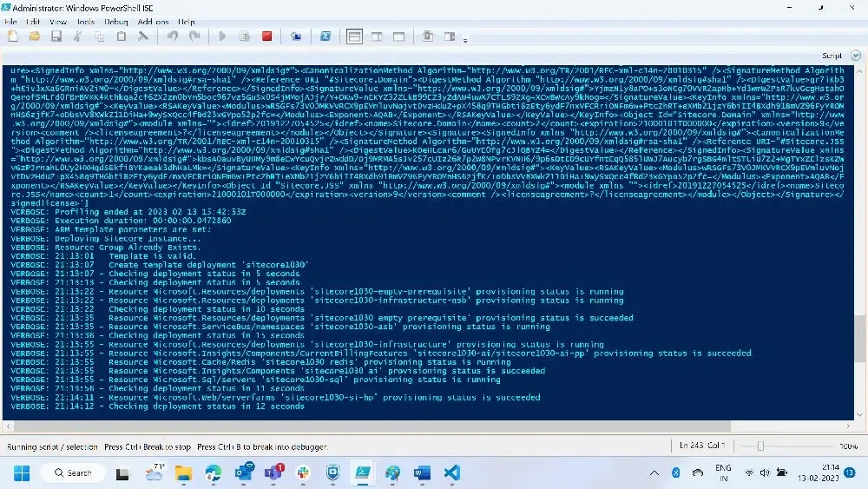Screen dimensions: 868x489
Task: Click the 'sitecore1030-si-hp' provisioning succeeded line
Action: [x=276, y=397]
